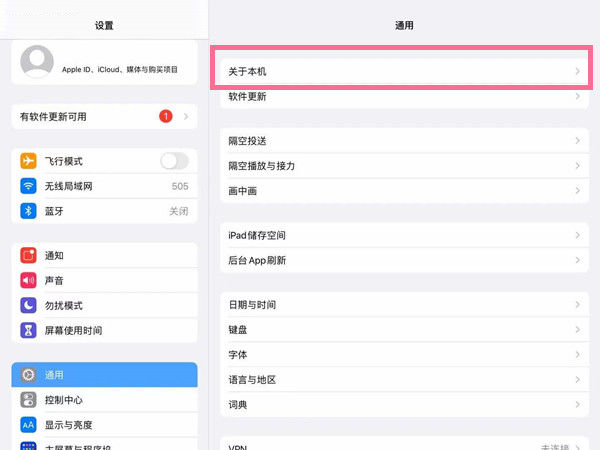Screen dimensions: 600x450
Task: Open 隔空投送 AirDrop settings
Action: click(x=400, y=141)
